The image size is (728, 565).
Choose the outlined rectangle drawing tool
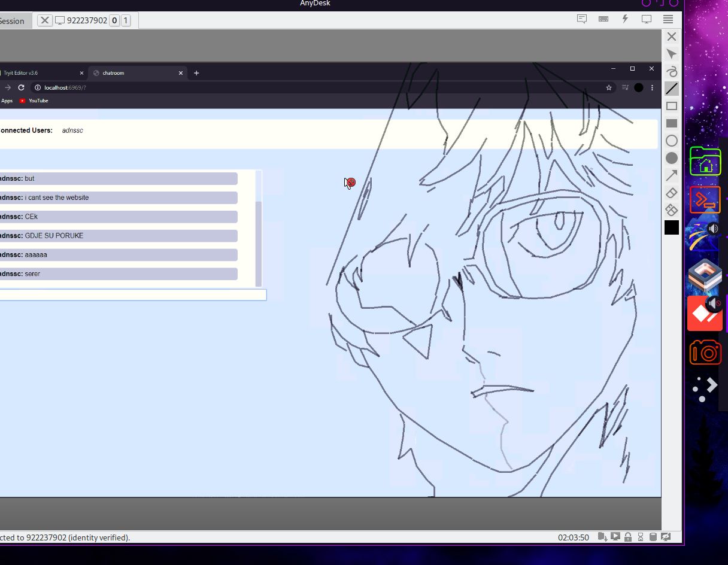tap(672, 105)
